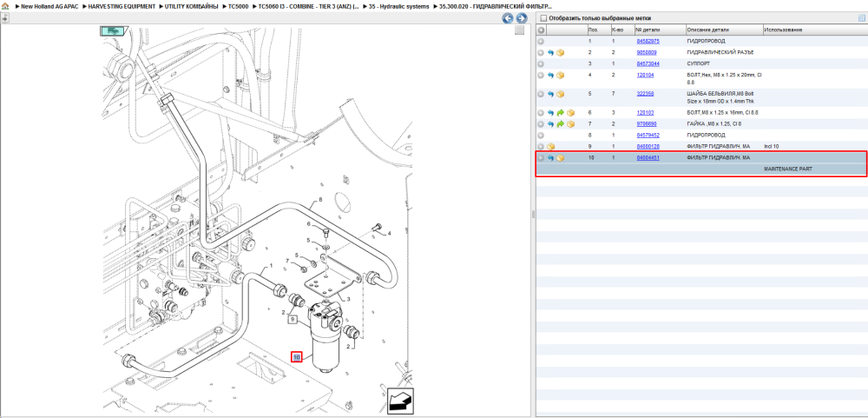The image size is (868, 418).
Task: Click the blue arrow icon for part 9706690
Action: click(550, 123)
